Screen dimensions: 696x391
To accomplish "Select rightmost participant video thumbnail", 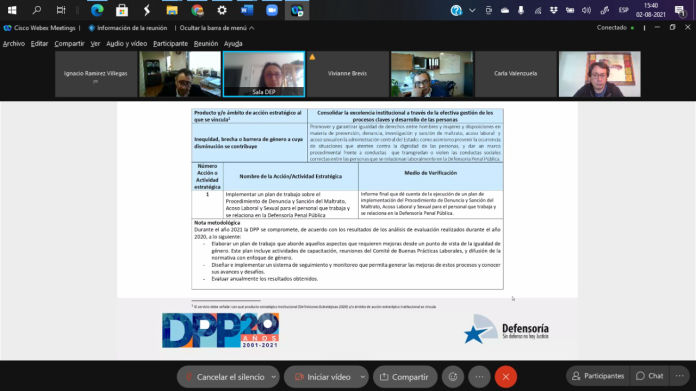I will click(x=600, y=74).
